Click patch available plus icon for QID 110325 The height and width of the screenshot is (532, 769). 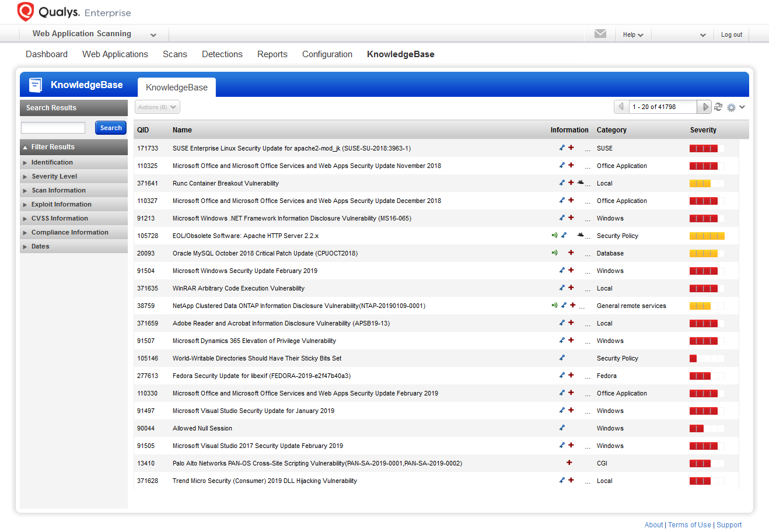(571, 166)
